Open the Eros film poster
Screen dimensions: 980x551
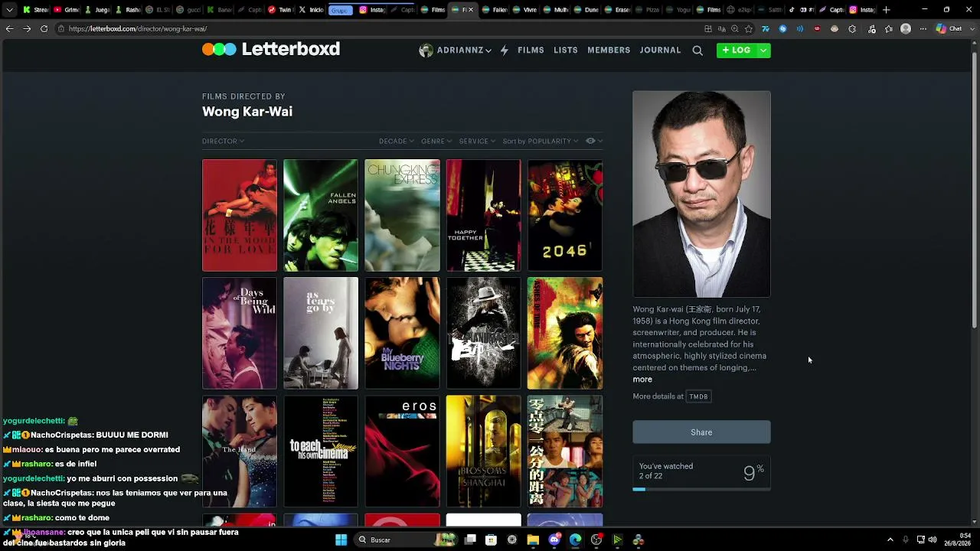tap(402, 451)
